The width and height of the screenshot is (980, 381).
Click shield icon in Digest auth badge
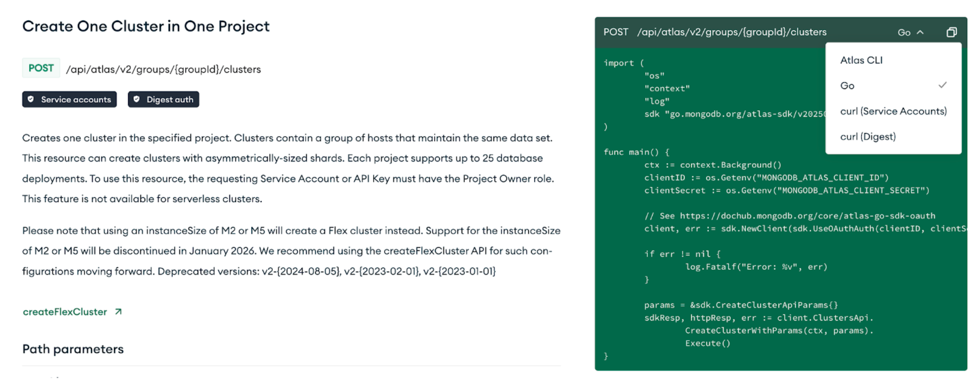point(136,99)
